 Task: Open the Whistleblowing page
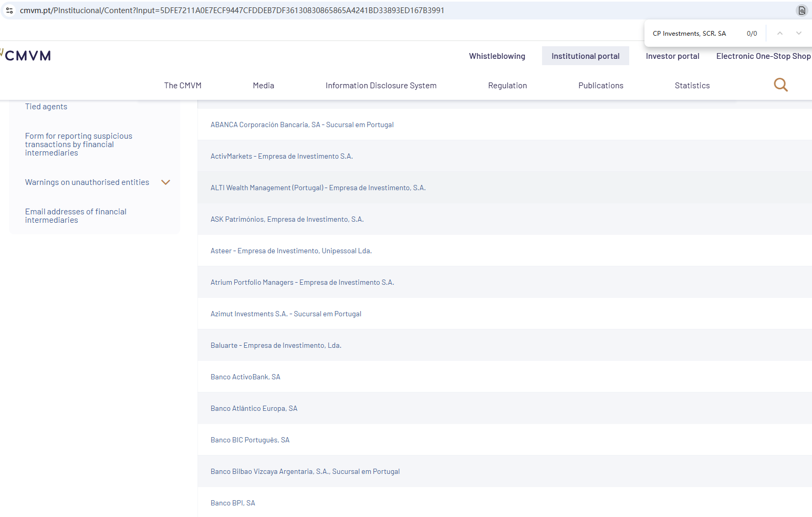coord(497,56)
